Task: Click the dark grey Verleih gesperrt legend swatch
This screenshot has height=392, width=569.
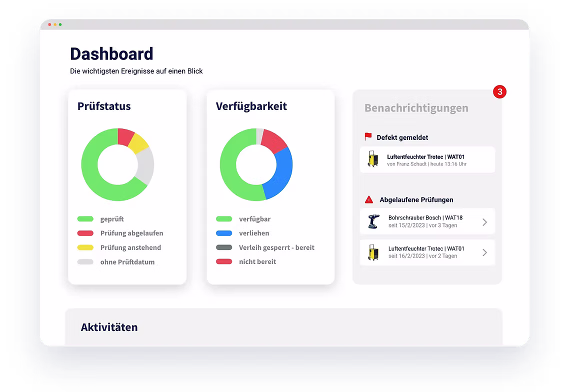Action: 224,247
